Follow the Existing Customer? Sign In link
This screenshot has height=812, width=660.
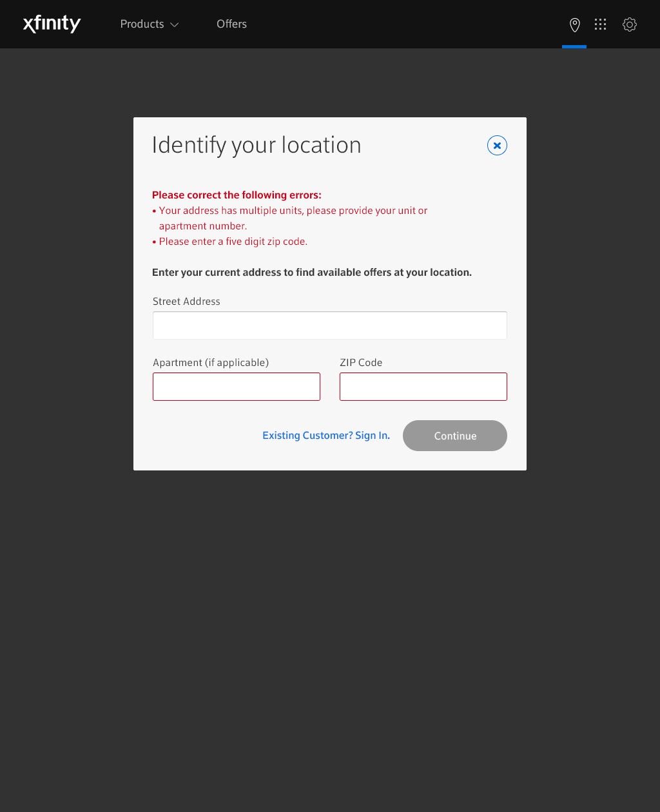pos(326,436)
